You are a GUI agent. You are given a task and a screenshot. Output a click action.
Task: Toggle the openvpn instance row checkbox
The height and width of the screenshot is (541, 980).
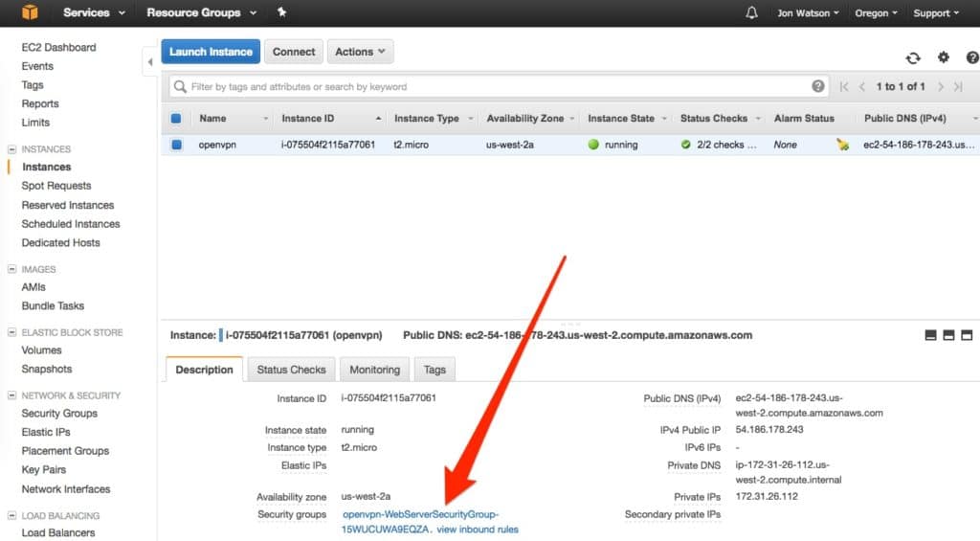176,145
